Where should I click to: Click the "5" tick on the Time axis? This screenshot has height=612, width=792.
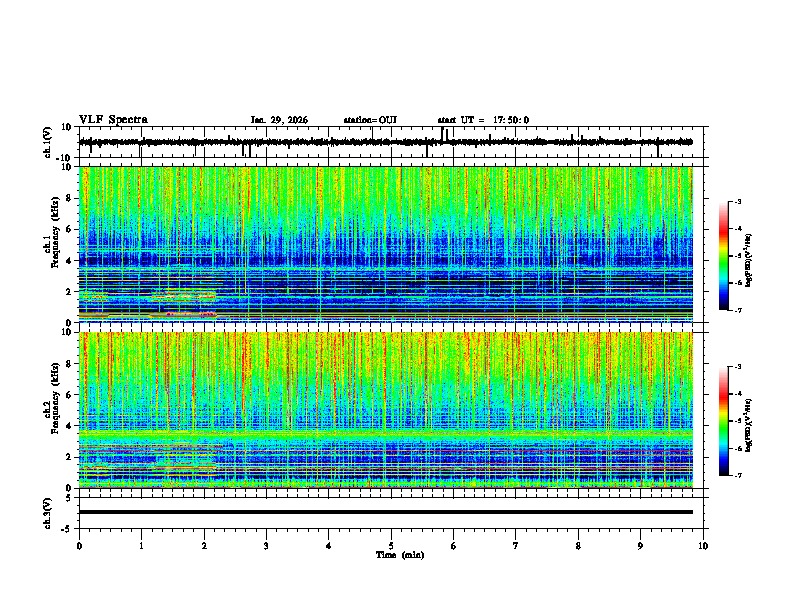(391, 545)
